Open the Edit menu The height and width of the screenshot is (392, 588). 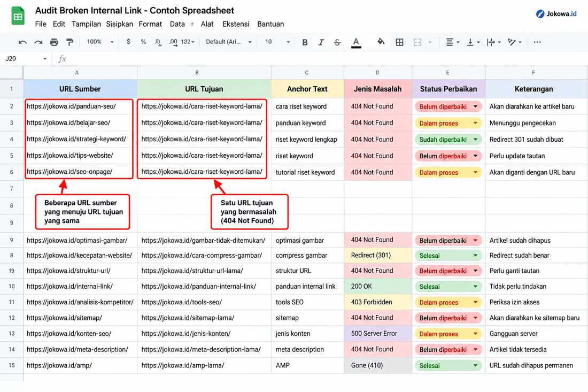pos(59,24)
